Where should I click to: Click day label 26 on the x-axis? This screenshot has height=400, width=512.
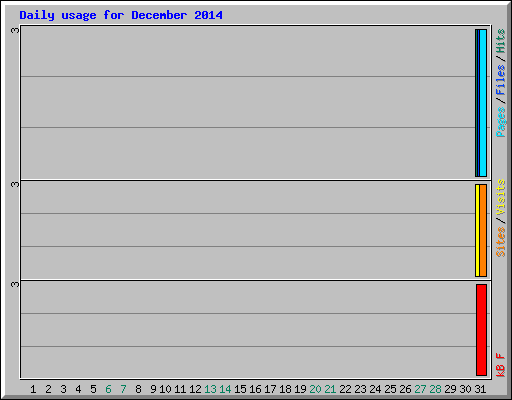[x=405, y=389]
